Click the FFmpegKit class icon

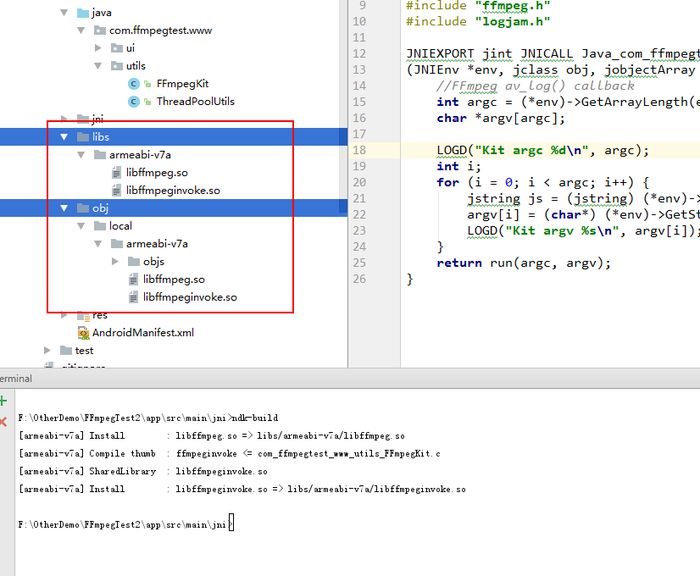click(x=134, y=84)
